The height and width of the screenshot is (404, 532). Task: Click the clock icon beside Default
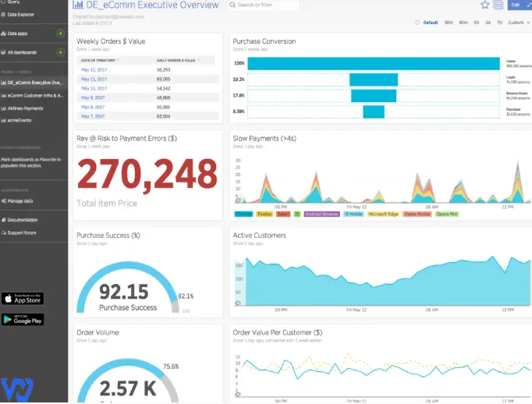tap(417, 23)
